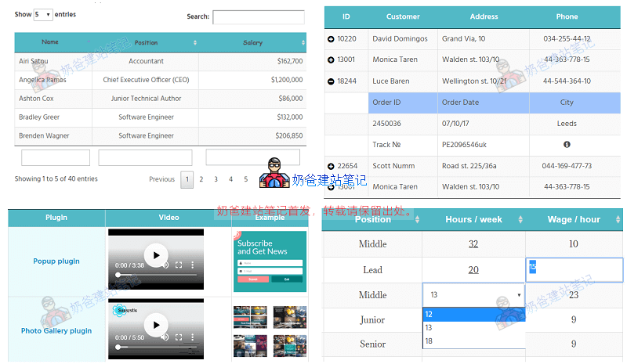Open more options on Popup plugin video
Viewport: 627px width, 364px height.
pos(194,265)
